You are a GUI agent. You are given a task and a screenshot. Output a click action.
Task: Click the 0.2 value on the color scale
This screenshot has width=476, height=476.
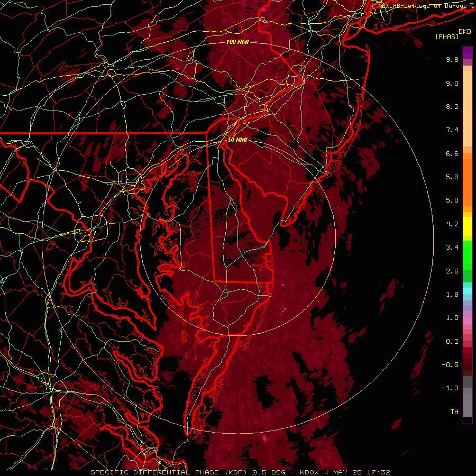[452, 342]
